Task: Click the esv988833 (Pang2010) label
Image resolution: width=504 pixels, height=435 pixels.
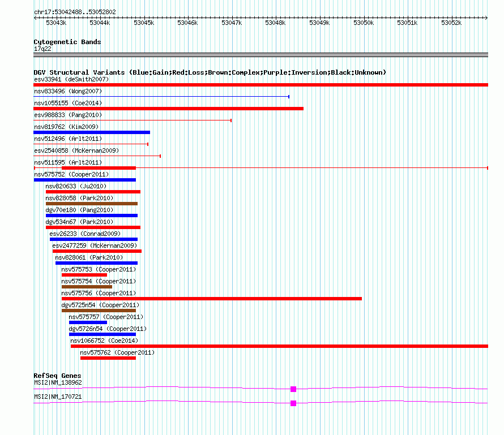Action: (x=68, y=115)
